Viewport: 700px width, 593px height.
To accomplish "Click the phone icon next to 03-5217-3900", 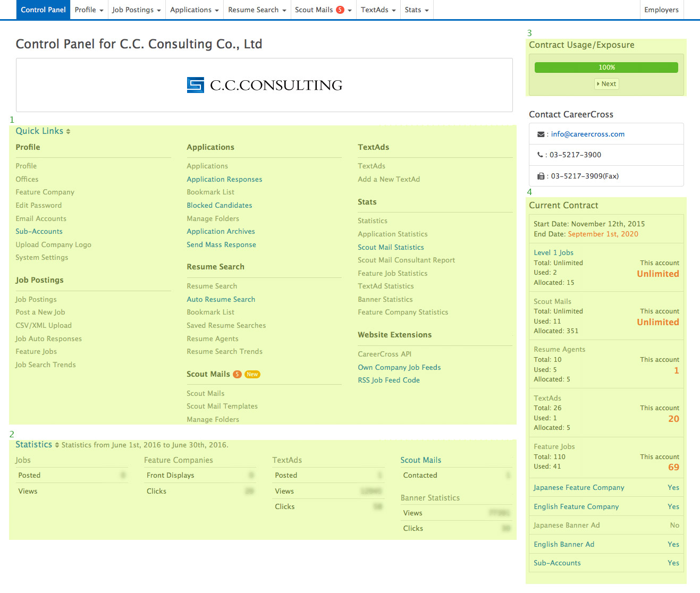I will click(x=540, y=155).
